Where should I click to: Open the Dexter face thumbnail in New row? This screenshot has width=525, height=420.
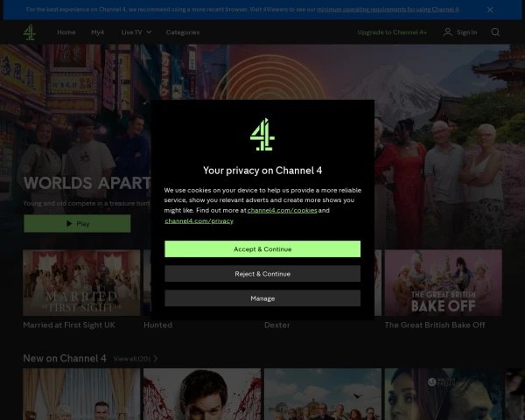(202, 395)
